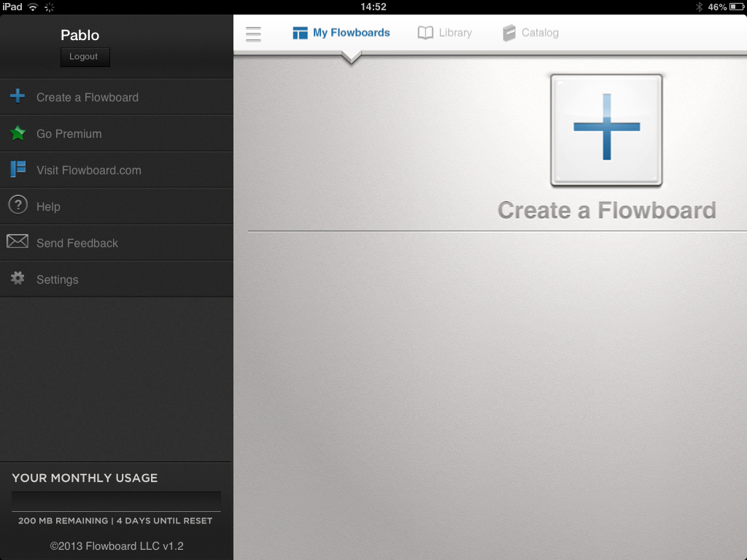Open Flowboard.com via the flag icon

pyautogui.click(x=17, y=168)
